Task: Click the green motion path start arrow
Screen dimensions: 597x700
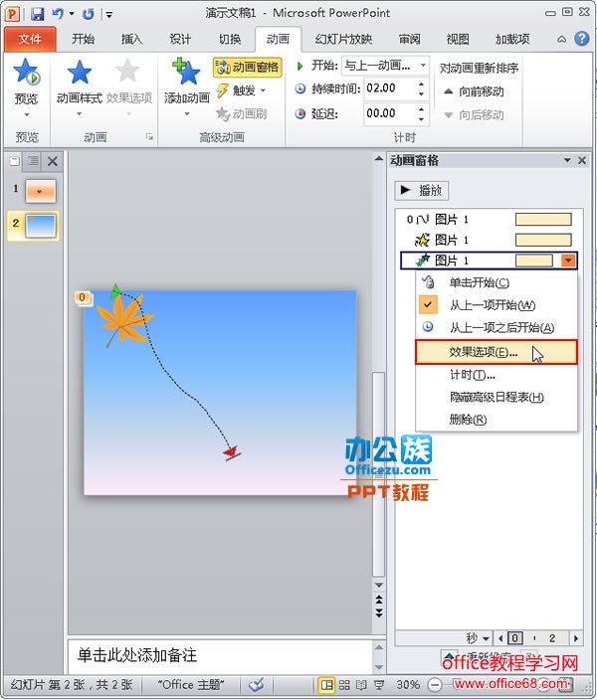Action: pos(115,290)
